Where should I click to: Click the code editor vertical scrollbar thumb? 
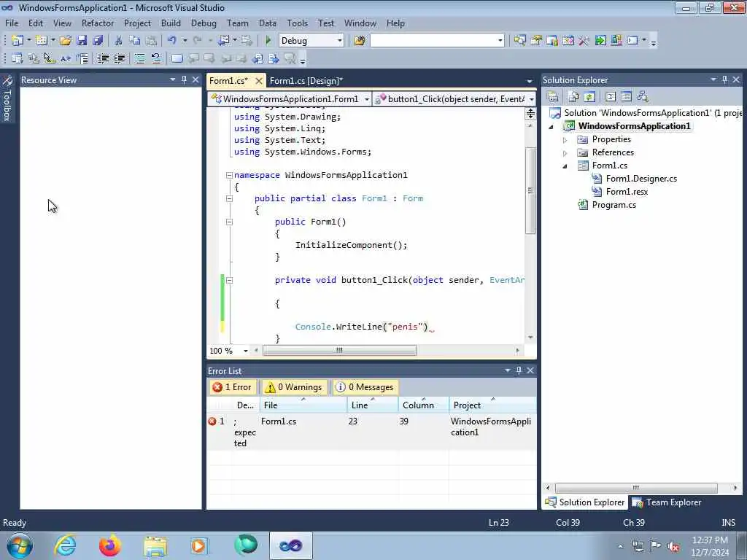click(530, 190)
